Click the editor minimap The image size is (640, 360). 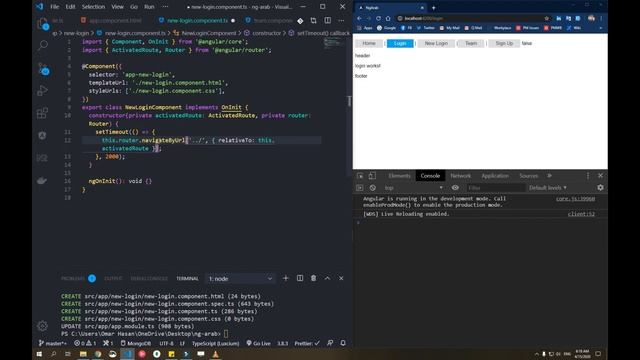(x=334, y=43)
